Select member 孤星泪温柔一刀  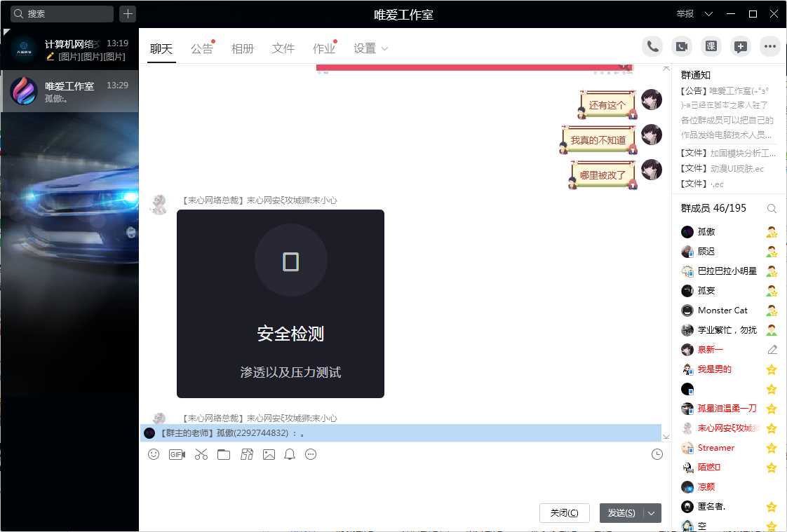point(729,409)
